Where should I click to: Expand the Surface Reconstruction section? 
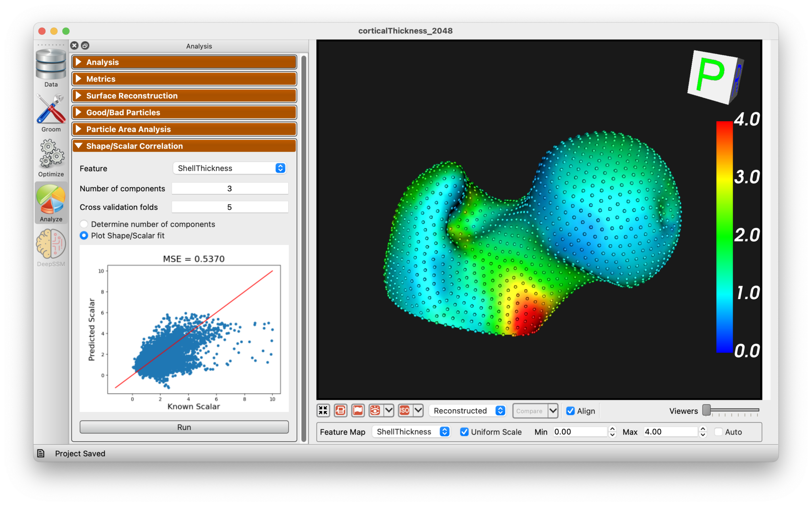[184, 95]
